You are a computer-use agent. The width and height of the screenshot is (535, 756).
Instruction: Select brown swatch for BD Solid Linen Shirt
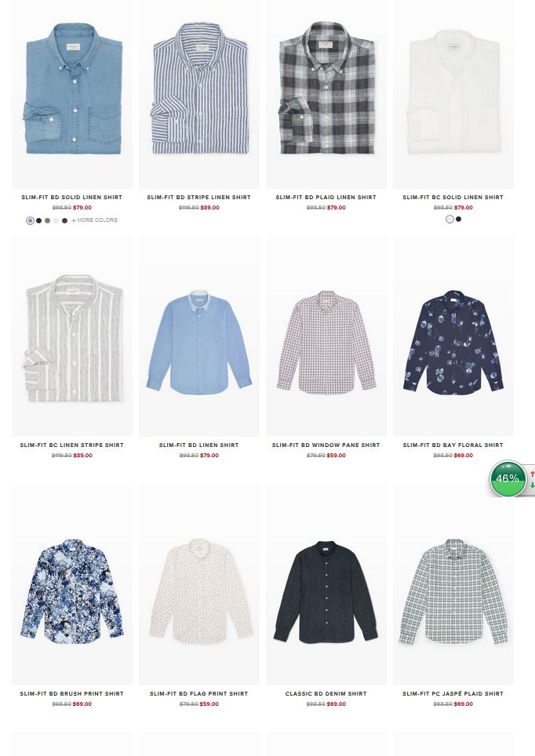(47, 220)
